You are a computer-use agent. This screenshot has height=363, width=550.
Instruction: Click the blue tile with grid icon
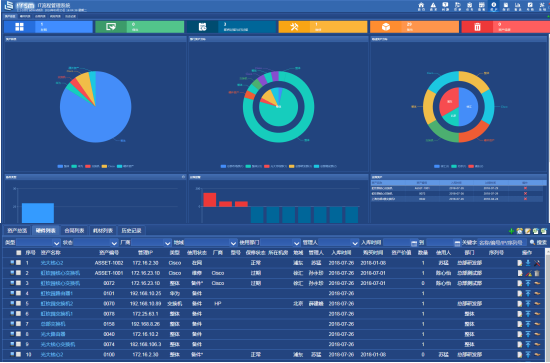pos(48,27)
